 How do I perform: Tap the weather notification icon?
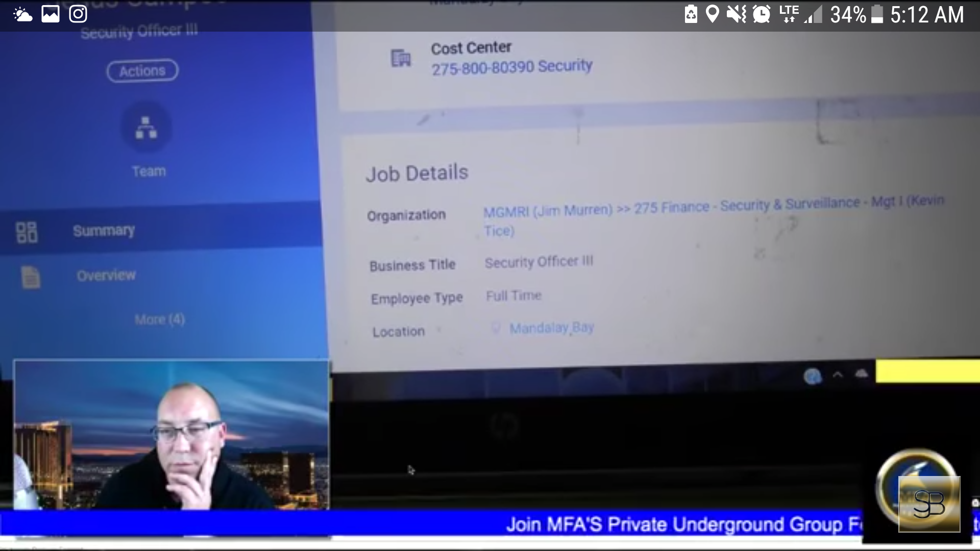click(22, 14)
